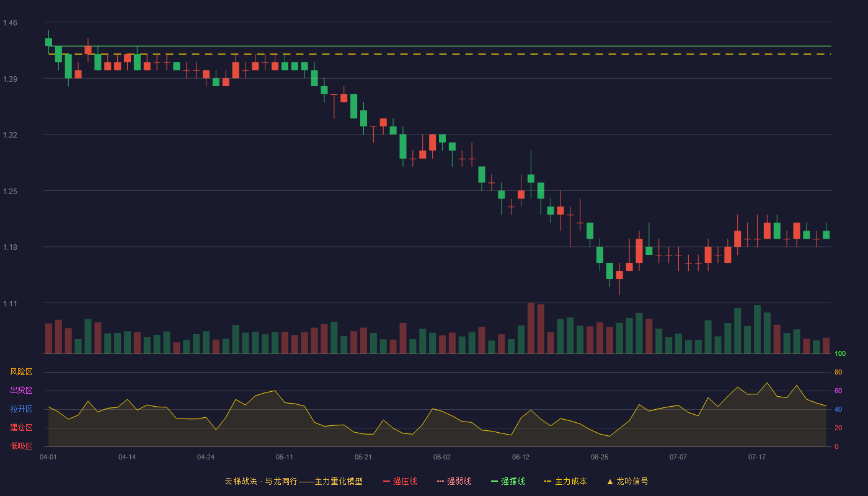868x496 pixels.
Task: Toggle the 强撑线 legend series
Action: pos(508,481)
